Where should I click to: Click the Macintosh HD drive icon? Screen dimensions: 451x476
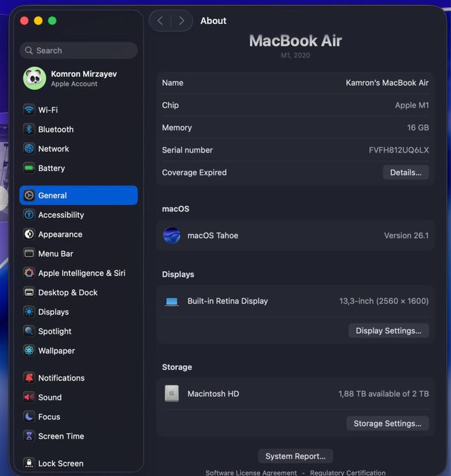point(172,394)
